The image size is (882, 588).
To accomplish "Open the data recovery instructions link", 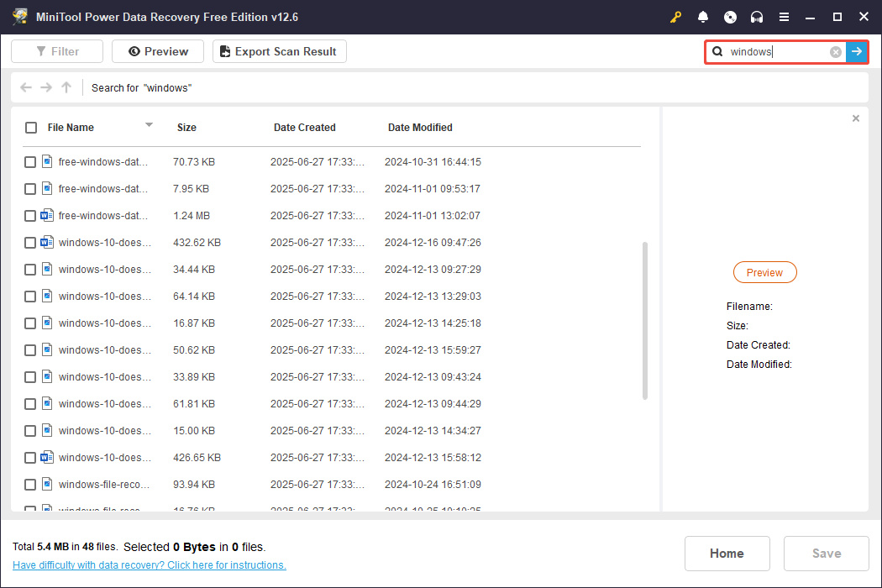I will (150, 564).
